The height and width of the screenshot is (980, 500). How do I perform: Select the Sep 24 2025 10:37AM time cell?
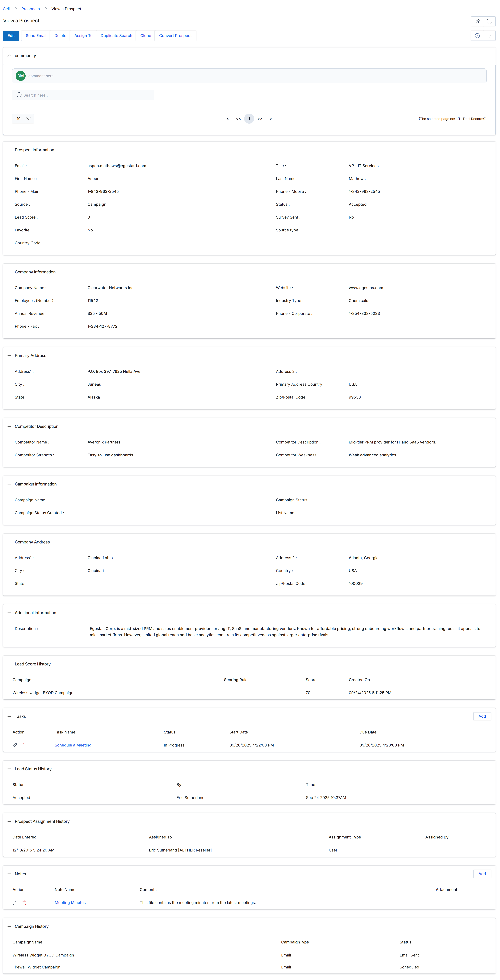(x=326, y=798)
